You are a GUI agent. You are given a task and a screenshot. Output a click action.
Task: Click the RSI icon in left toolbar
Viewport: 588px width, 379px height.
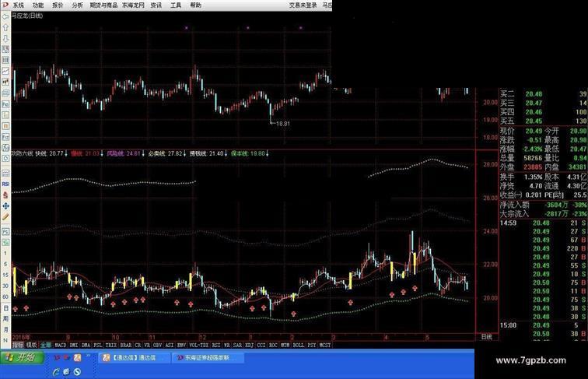[5, 184]
